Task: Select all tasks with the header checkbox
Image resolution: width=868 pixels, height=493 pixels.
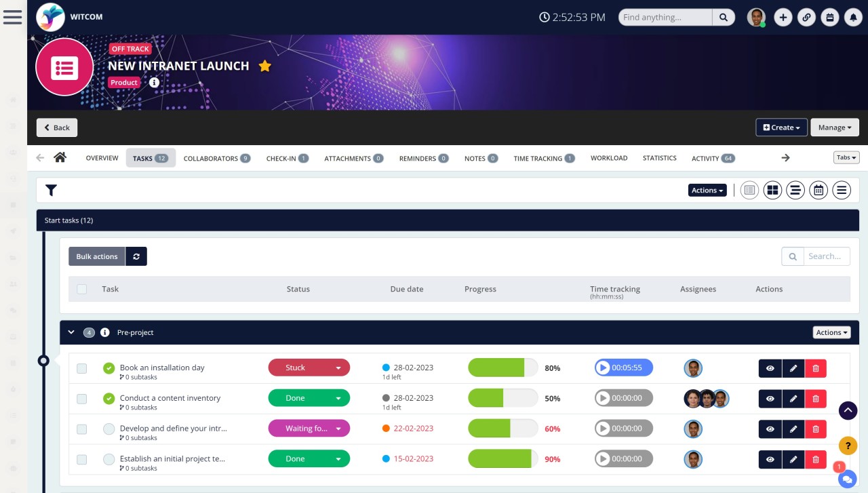Action: (x=81, y=289)
